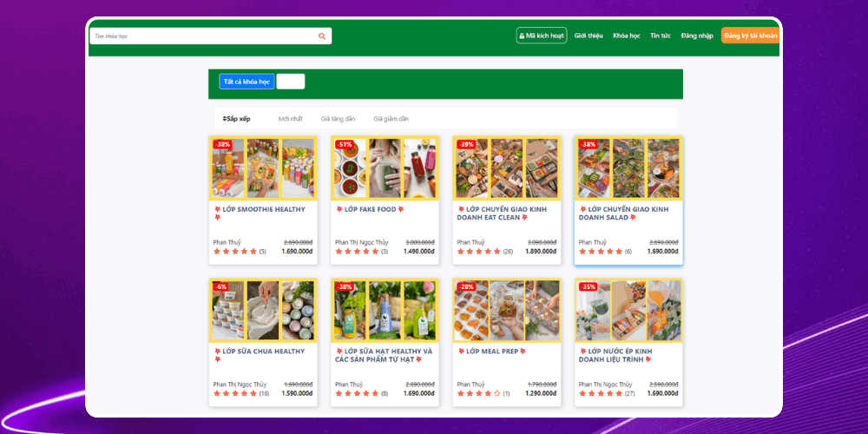The image size is (868, 434).
Task: Click the struck-through 1.790.000đ price
Action: tap(542, 385)
